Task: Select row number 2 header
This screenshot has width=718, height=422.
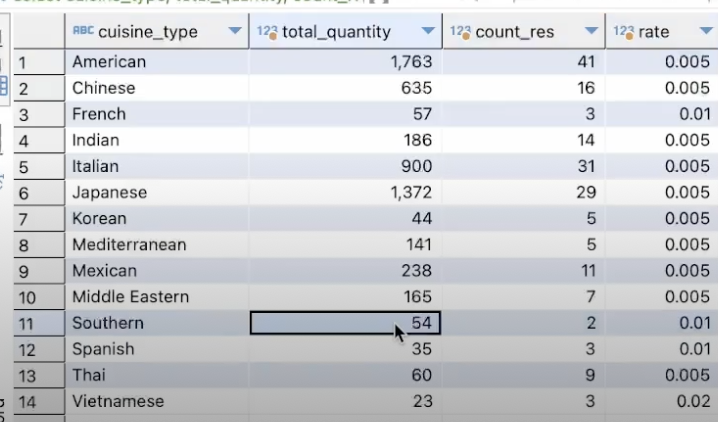Action: [x=39, y=88]
